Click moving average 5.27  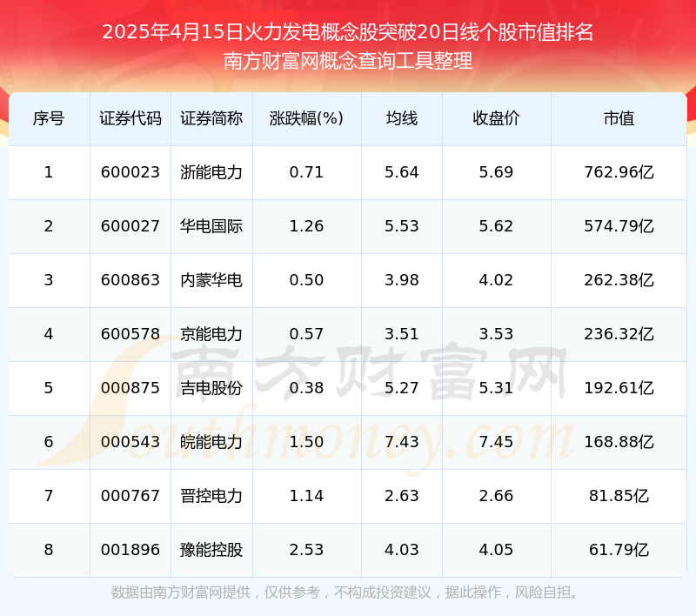402,388
